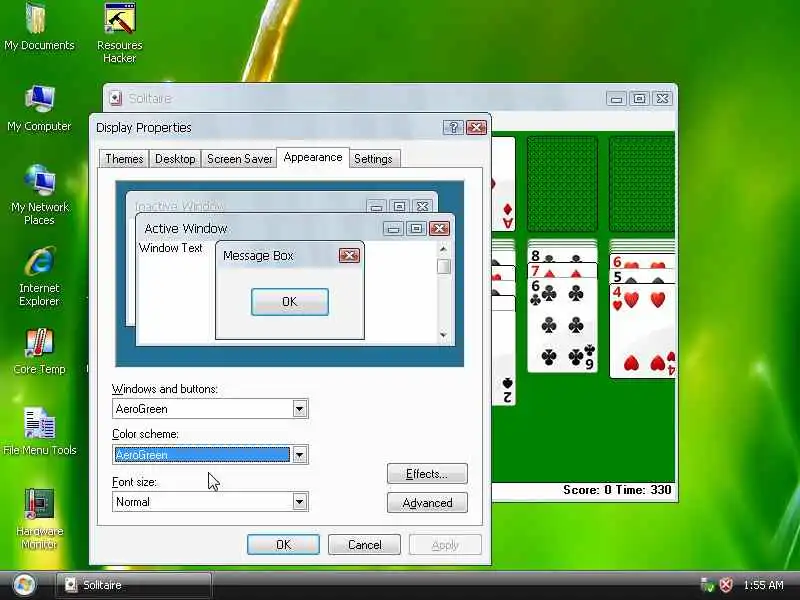Click the Score and Time status in Solitaire
Viewport: 800px width, 600px height.
(x=617, y=490)
